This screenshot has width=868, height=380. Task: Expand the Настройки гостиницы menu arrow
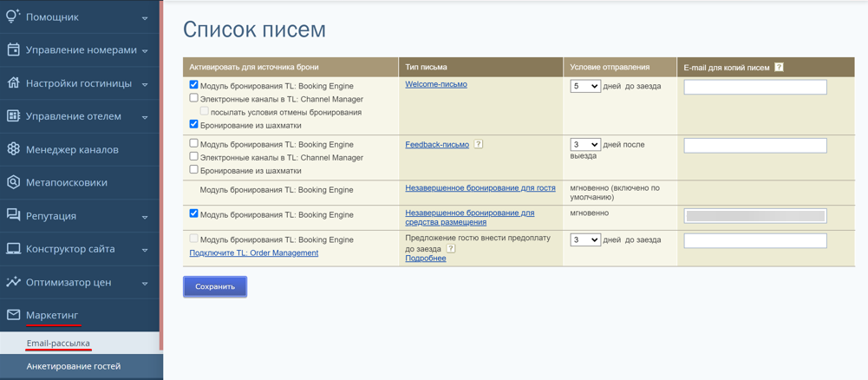click(145, 84)
